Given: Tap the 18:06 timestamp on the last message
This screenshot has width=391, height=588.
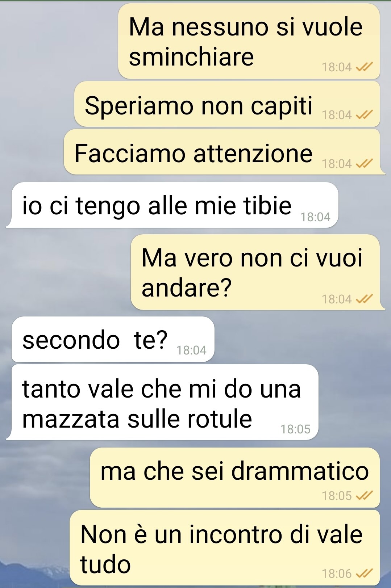Looking at the screenshot, I should [337, 574].
